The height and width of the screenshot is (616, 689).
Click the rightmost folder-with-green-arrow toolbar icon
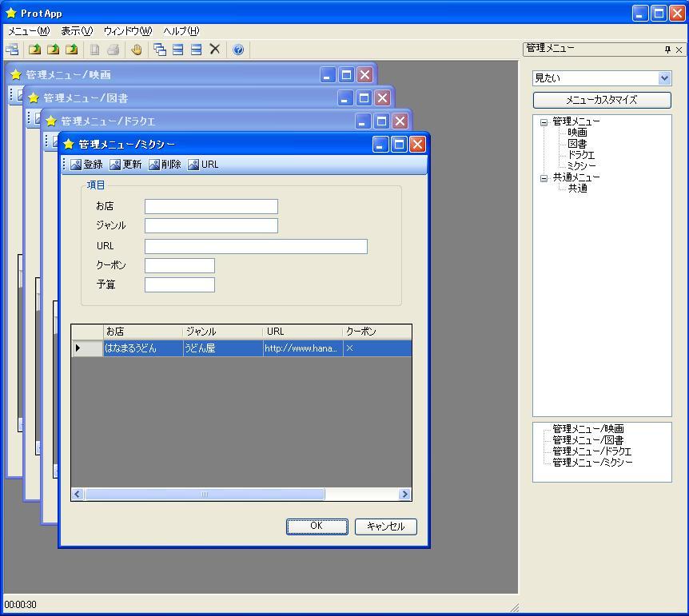coord(71,50)
